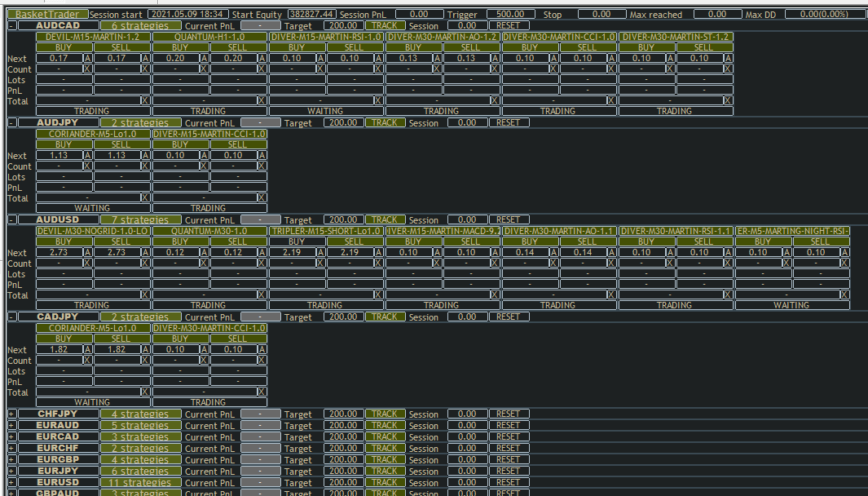Toggle A for DIVER-M30-MARTIN-CCI-1.0 BUY lot in CADJPY
This screenshot has height=496, width=868.
tap(205, 349)
